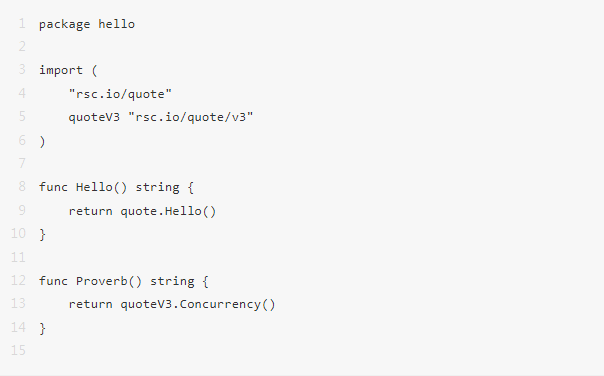Click line number 7 in gutter
This screenshot has height=376, width=604.
click(x=22, y=163)
